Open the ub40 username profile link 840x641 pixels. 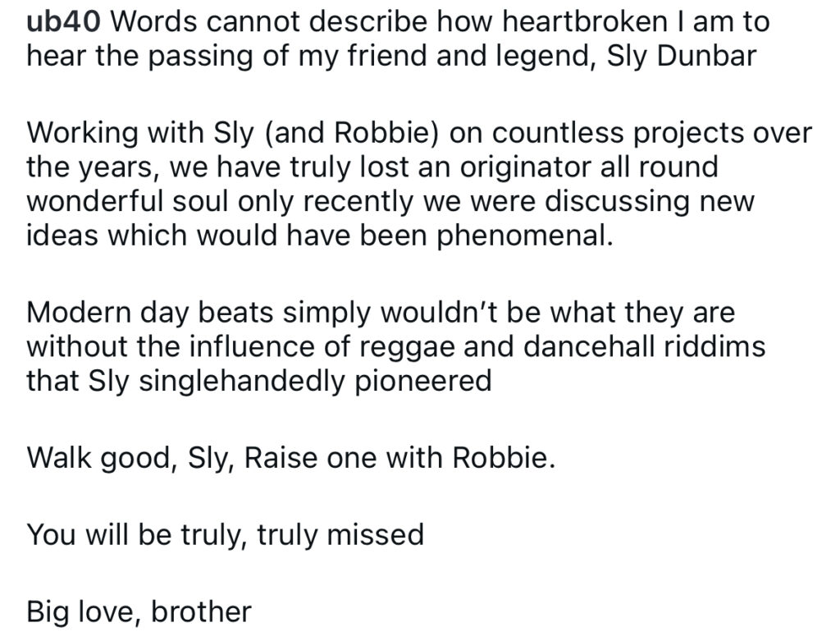pos(63,21)
